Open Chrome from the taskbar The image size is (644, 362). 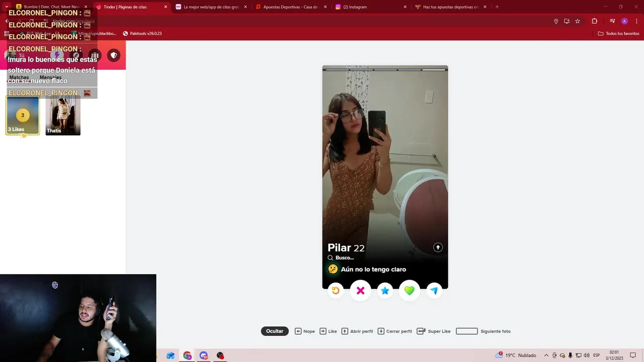[x=187, y=355]
